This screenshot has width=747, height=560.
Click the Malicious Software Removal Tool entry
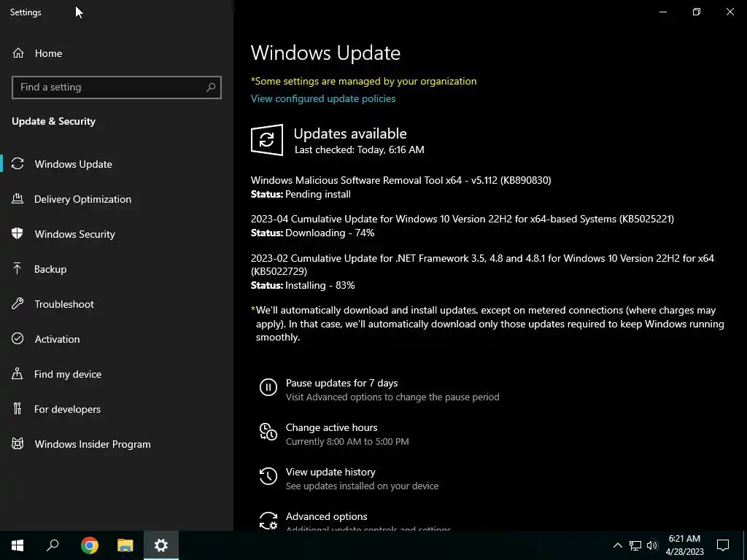(x=400, y=180)
